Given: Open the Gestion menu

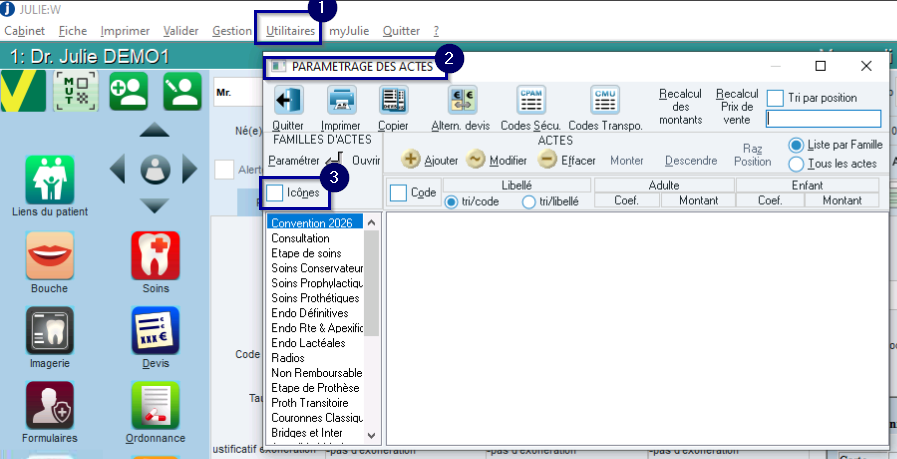Looking at the screenshot, I should click(232, 31).
